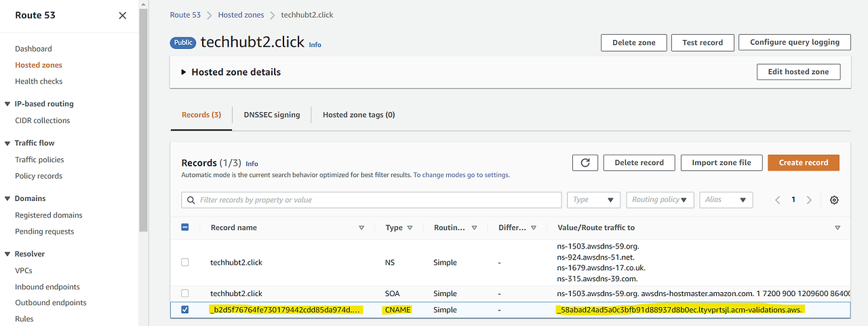Uncheck the CNAME record checkbox
Image resolution: width=868 pixels, height=326 pixels.
185,310
